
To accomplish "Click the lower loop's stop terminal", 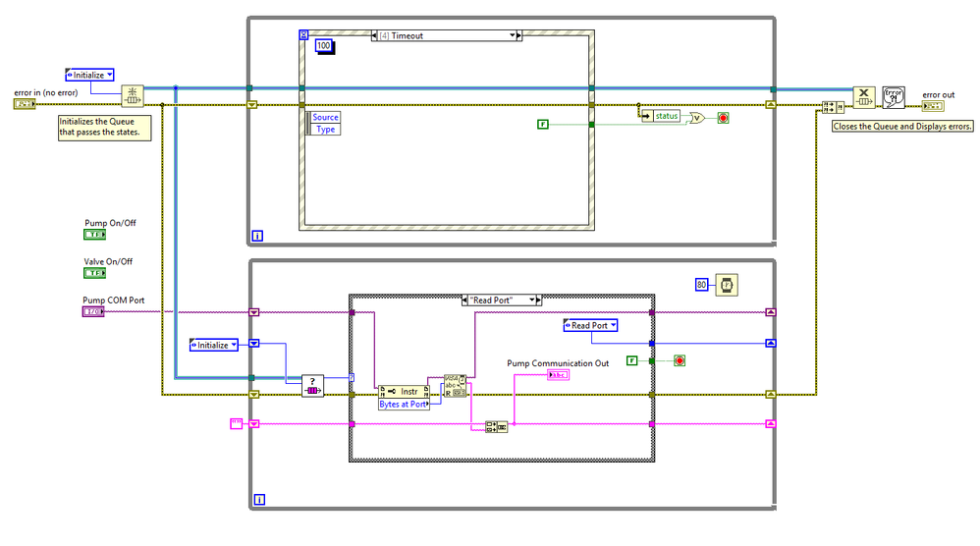I will point(680,360).
